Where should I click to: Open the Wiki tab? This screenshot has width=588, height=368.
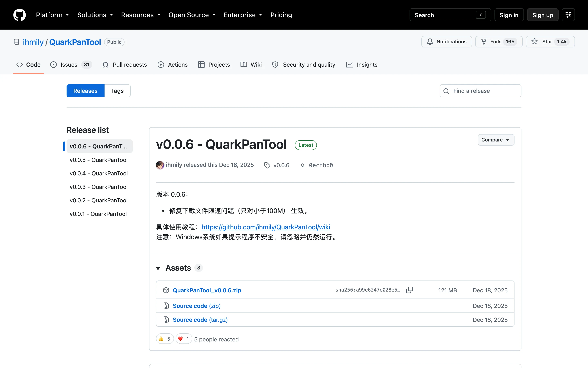pyautogui.click(x=251, y=64)
